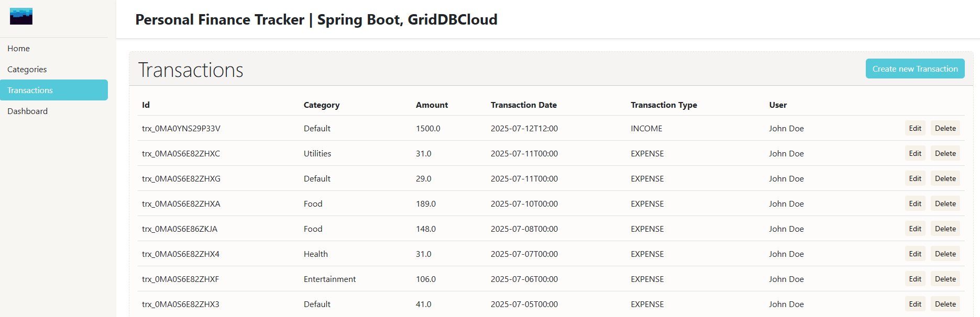Open the Home page
Image resolution: width=980 pixels, height=317 pixels.
19,48
